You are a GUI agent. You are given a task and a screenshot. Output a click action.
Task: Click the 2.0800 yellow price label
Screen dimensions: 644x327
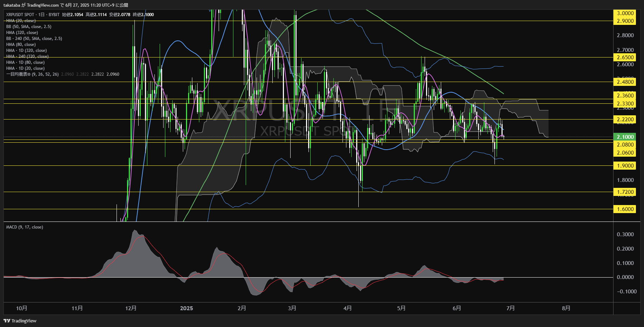tap(625, 145)
